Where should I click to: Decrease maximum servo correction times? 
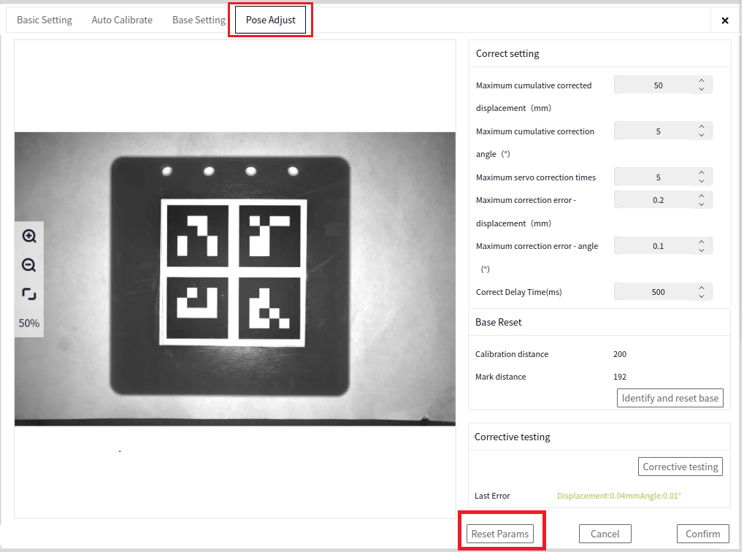tap(702, 181)
